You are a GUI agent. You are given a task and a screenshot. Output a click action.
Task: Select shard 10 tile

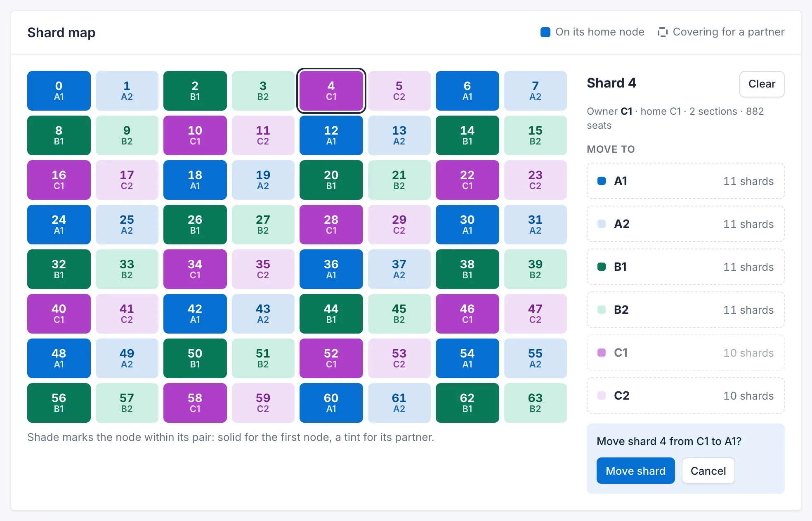[x=195, y=135]
